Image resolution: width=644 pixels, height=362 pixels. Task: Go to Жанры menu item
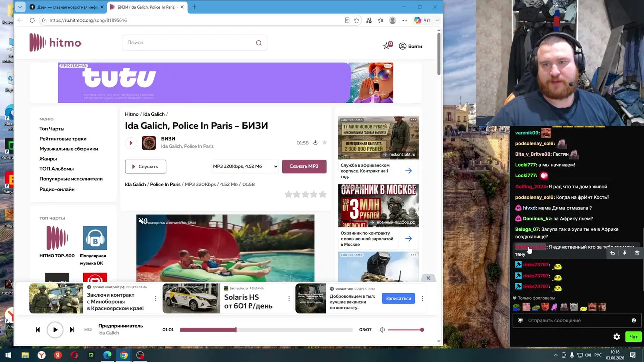[48, 159]
